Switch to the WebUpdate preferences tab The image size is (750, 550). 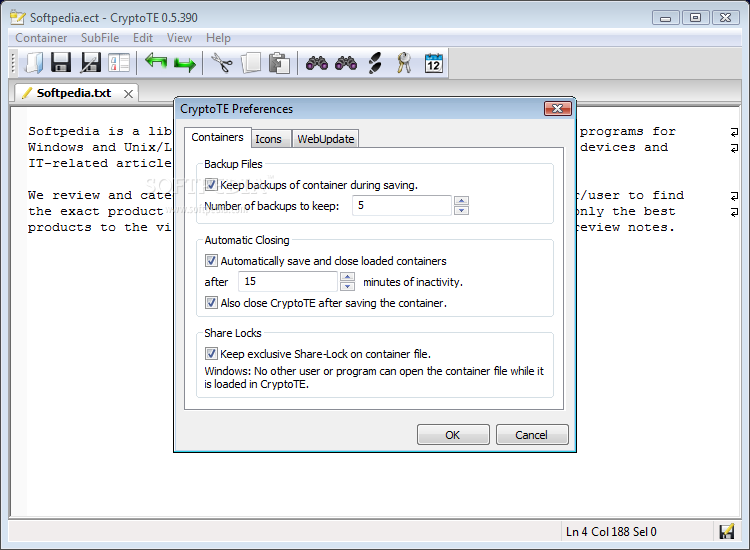pyautogui.click(x=326, y=139)
